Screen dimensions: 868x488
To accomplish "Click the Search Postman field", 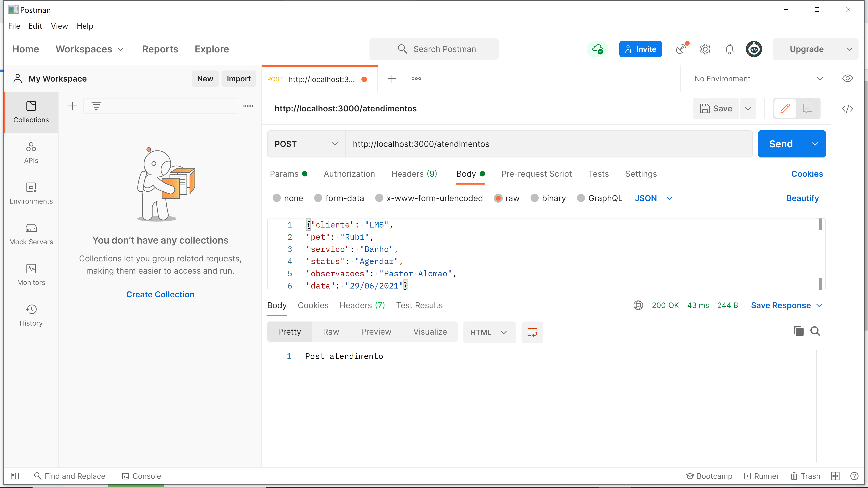I will pos(434,49).
